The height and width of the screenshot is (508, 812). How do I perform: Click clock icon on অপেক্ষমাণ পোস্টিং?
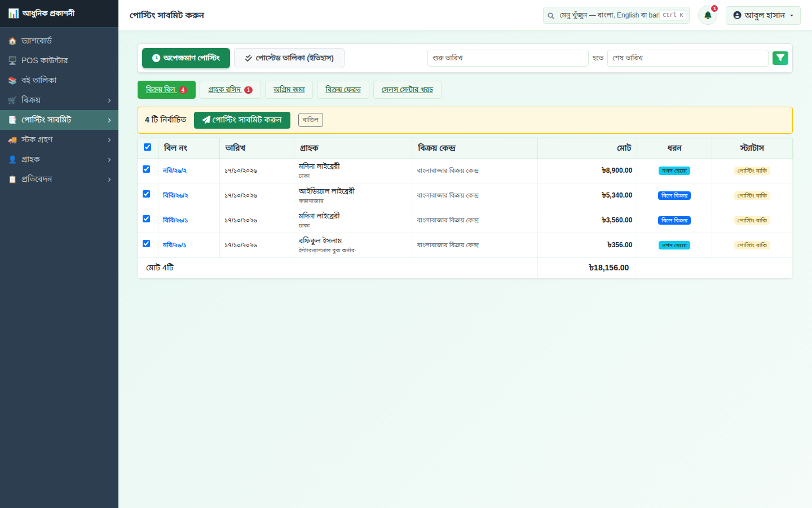156,58
